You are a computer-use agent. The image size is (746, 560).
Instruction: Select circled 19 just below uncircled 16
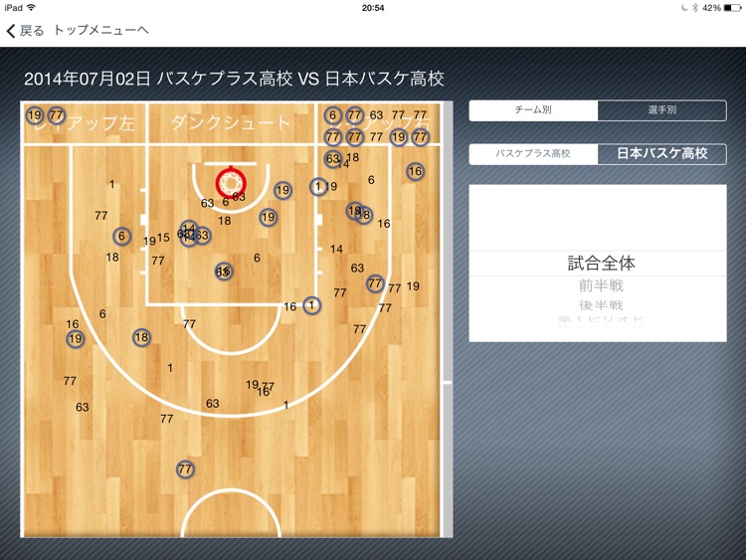click(76, 339)
